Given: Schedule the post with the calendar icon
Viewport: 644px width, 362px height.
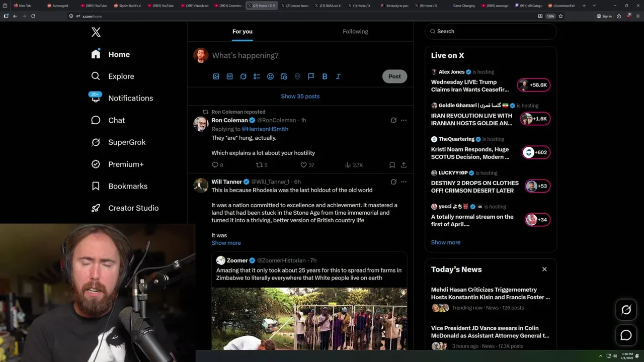Looking at the screenshot, I should tap(284, 76).
